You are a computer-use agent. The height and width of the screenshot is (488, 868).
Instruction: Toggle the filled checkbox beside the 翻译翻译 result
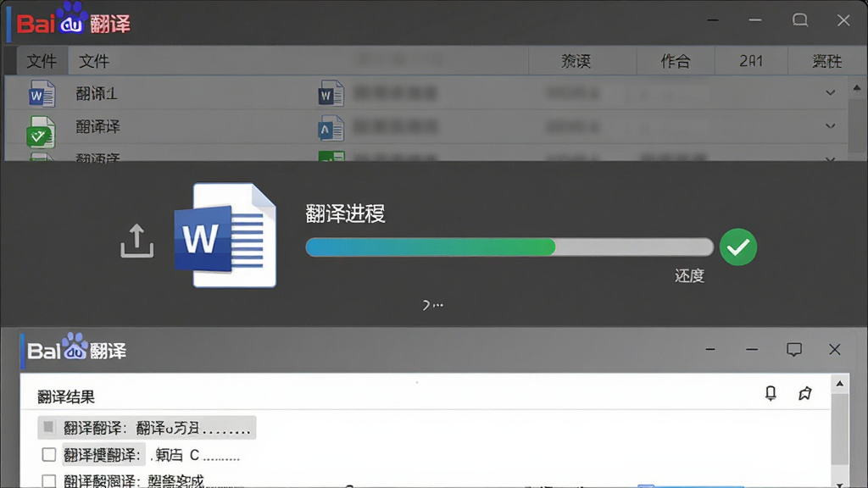(x=48, y=427)
